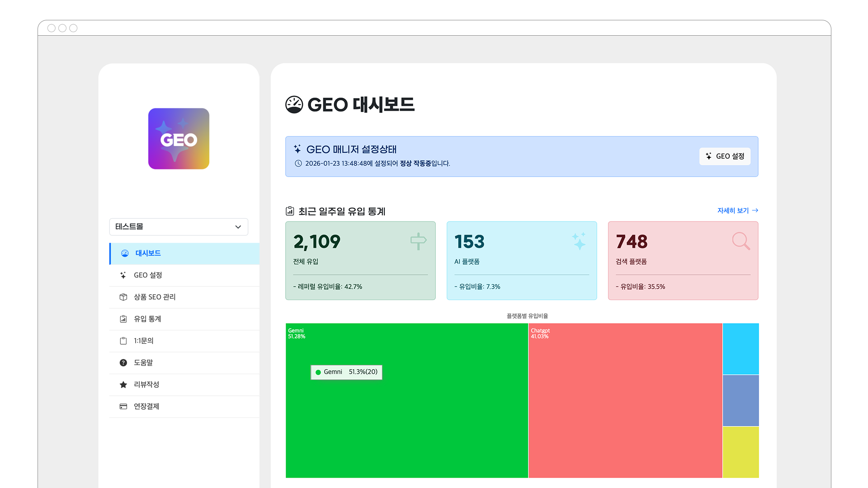Image resolution: width=868 pixels, height=488 pixels.
Task: Click the signpost icon on total inflow card
Action: tap(418, 241)
